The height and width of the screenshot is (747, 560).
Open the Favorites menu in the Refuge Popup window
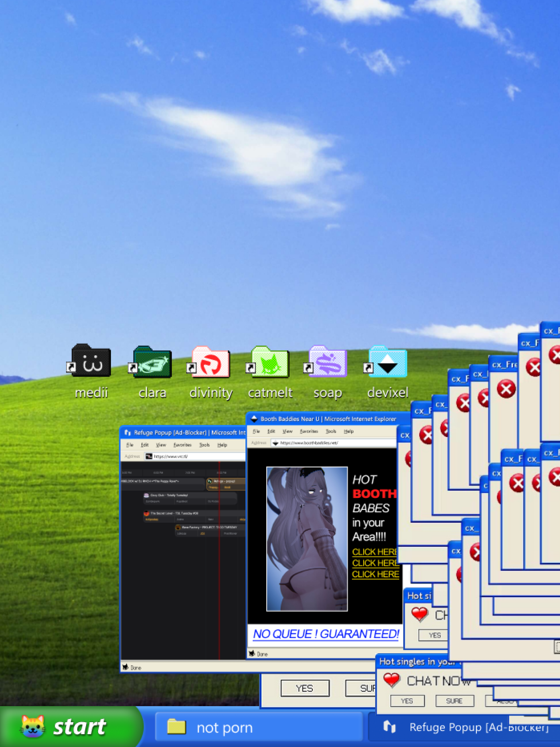tap(182, 445)
